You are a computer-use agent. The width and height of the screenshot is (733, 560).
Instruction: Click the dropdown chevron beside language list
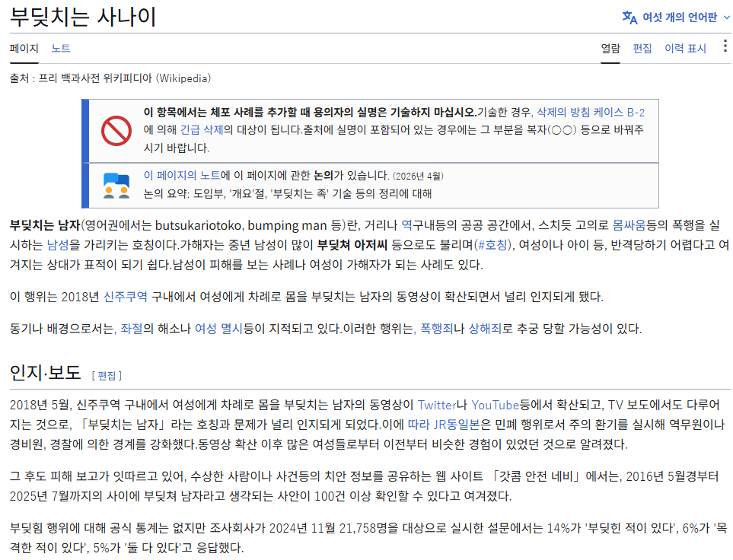(726, 17)
